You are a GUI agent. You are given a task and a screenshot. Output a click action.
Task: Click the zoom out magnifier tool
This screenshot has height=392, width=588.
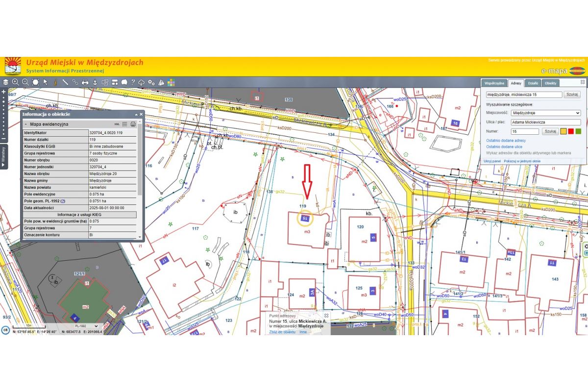(25, 82)
